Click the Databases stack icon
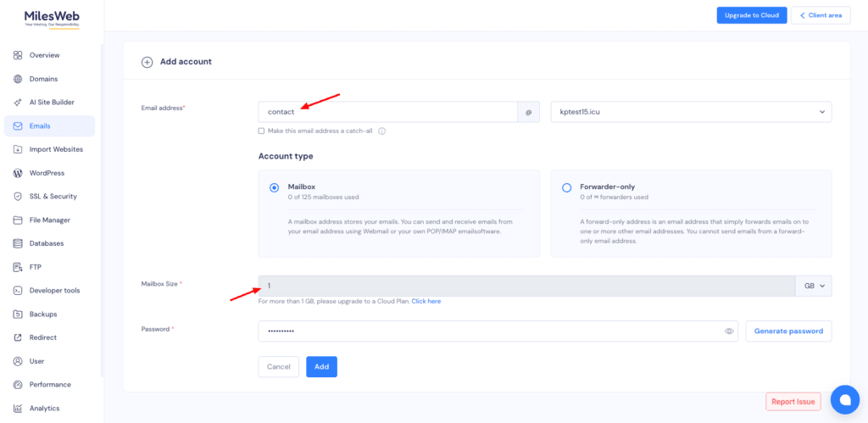 [x=18, y=243]
